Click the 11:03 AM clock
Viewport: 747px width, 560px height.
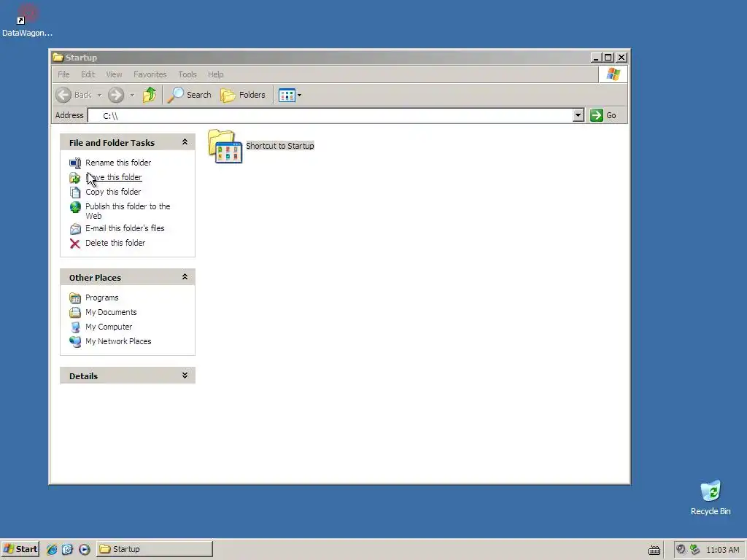tap(723, 550)
